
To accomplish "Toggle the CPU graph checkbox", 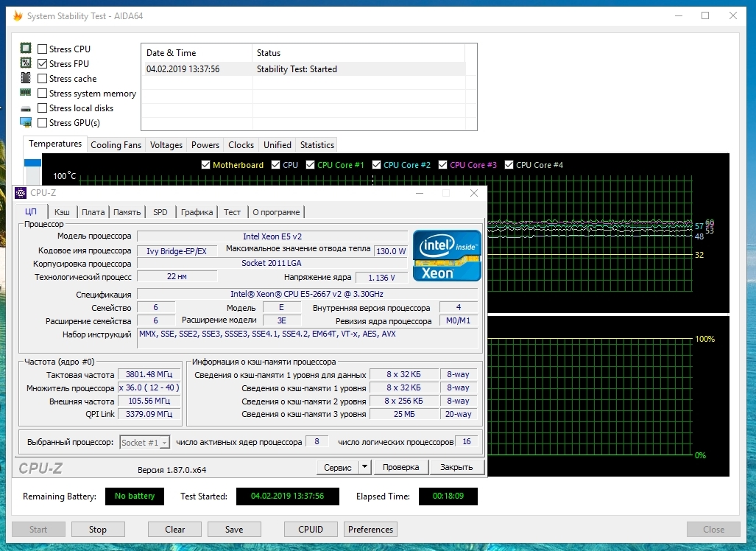I will coord(276,165).
